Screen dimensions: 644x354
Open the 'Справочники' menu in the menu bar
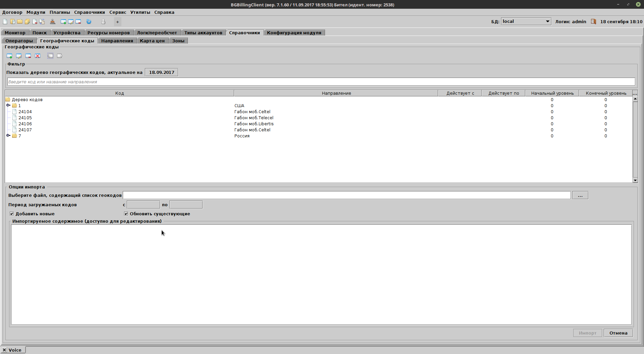(x=89, y=12)
